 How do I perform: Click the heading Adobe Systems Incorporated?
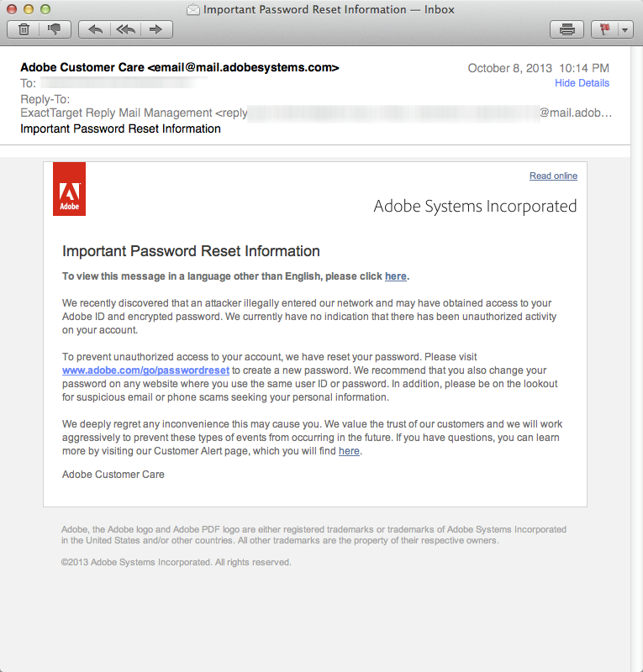(475, 207)
